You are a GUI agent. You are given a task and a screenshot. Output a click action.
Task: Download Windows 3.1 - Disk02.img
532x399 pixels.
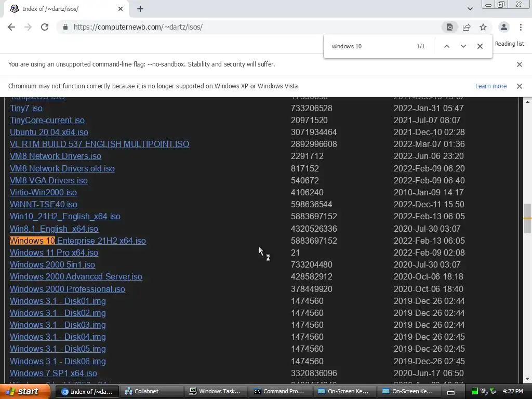(x=58, y=313)
